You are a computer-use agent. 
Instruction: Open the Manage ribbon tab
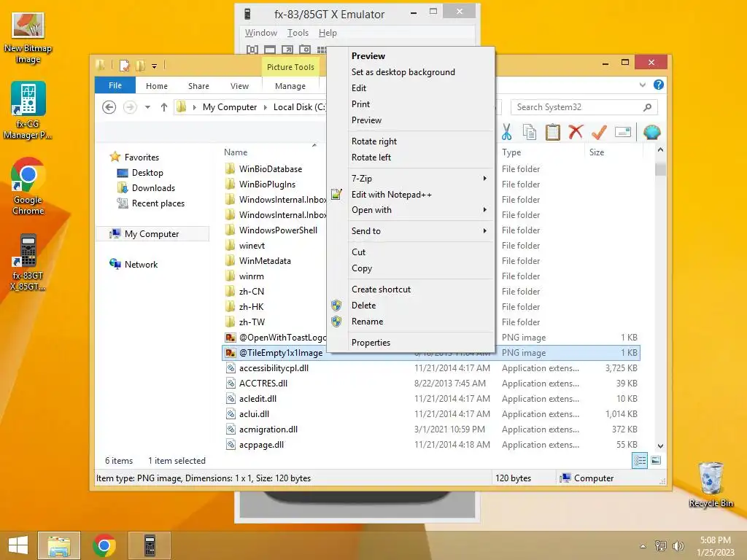coord(290,86)
